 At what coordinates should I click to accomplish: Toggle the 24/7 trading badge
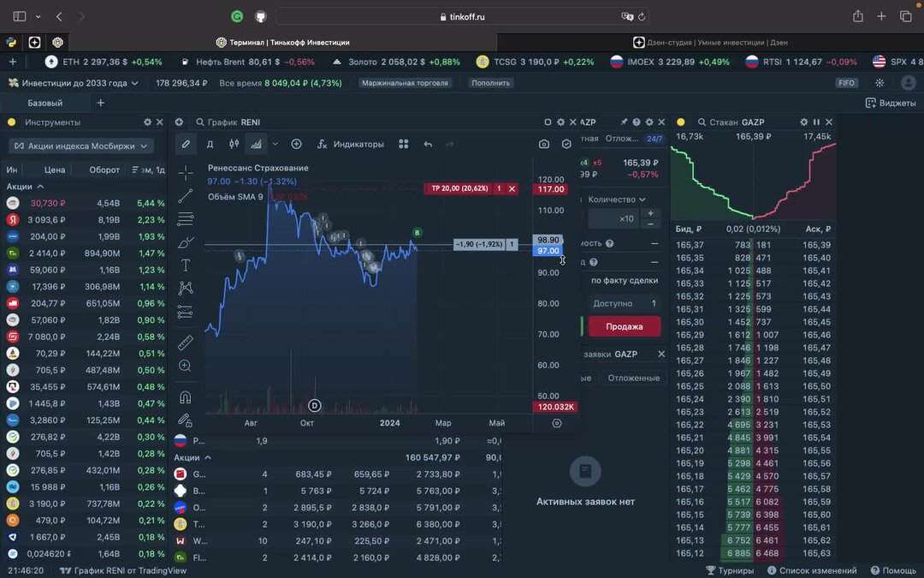654,139
